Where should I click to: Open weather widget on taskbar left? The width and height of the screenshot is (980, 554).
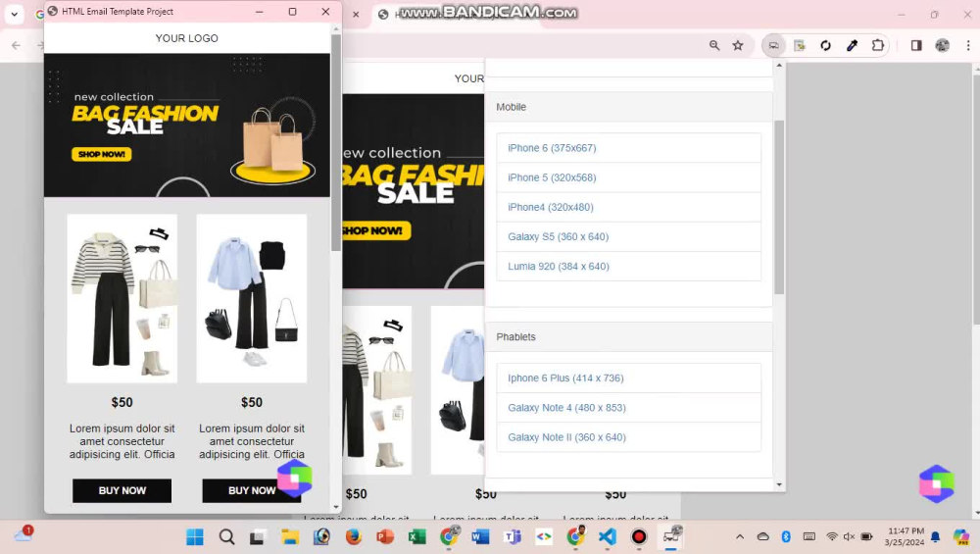tap(24, 534)
